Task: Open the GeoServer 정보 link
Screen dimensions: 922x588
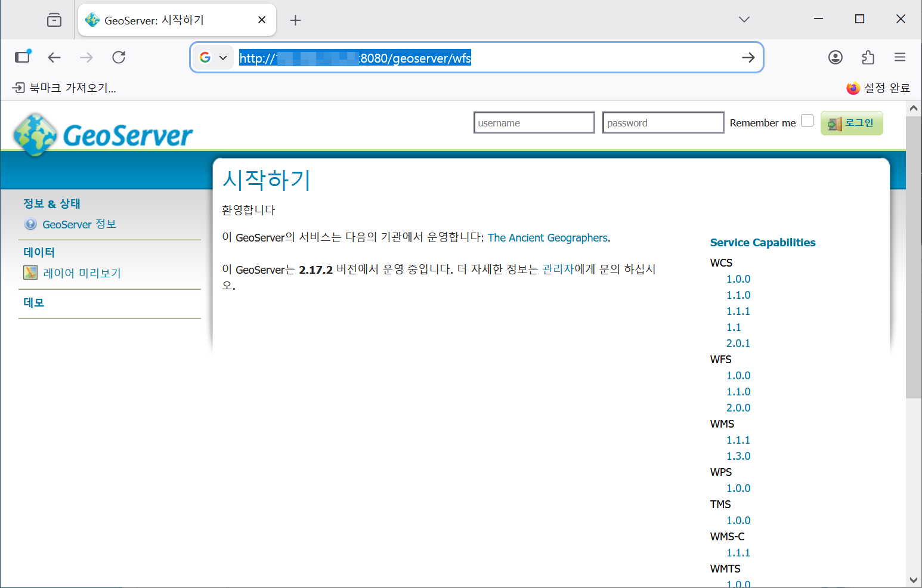Action: click(79, 224)
